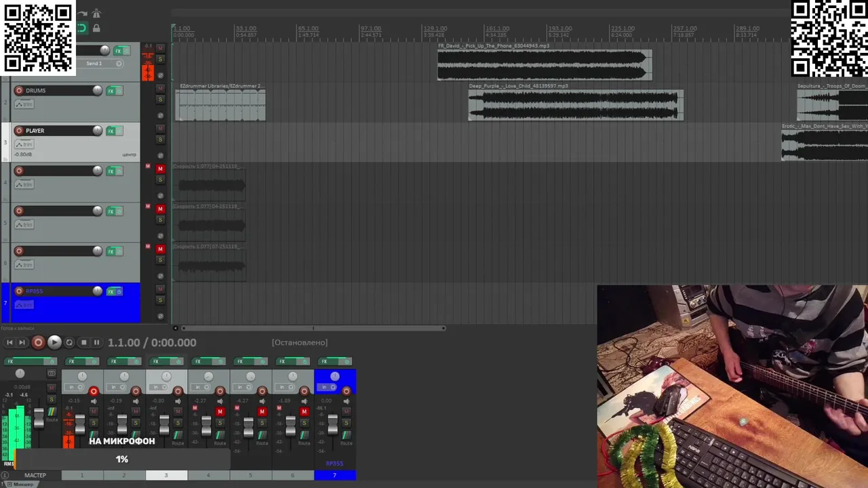Select the МАСТЕР label in the mixer
Image resolution: width=868 pixels, height=488 pixels.
coord(35,475)
